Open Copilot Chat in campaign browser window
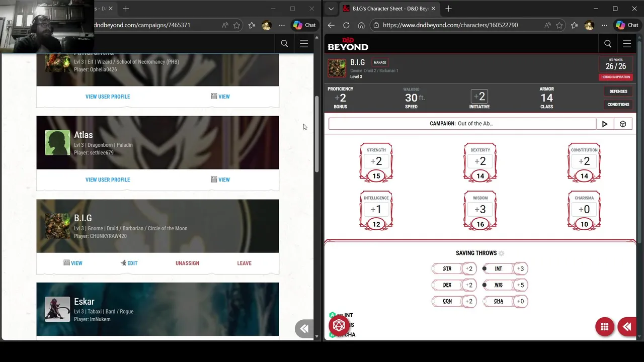This screenshot has height=362, width=644. point(305,25)
